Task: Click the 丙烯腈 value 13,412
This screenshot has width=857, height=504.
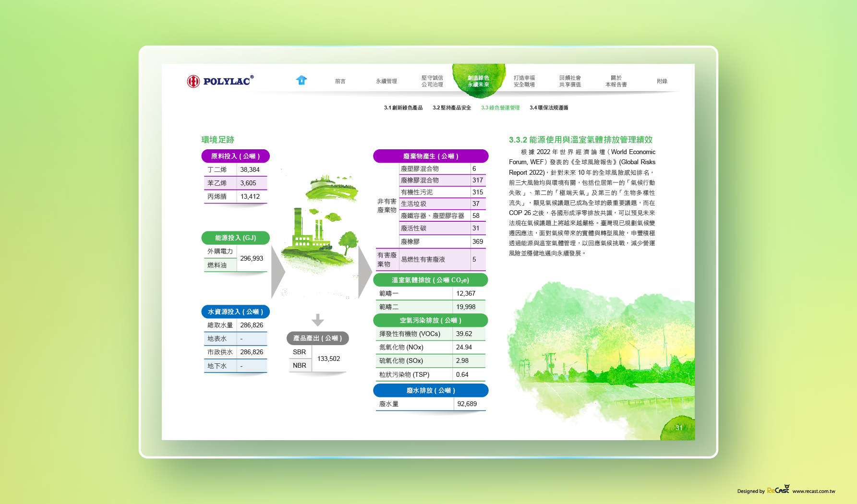Action: [250, 196]
